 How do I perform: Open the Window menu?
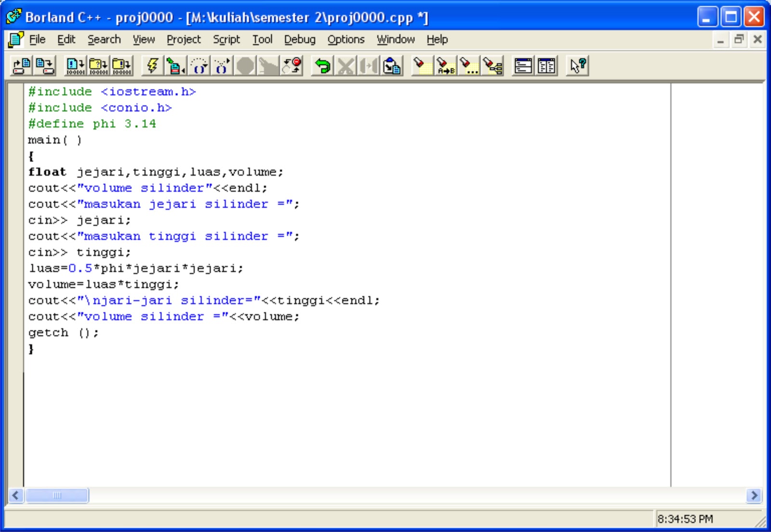click(x=396, y=40)
